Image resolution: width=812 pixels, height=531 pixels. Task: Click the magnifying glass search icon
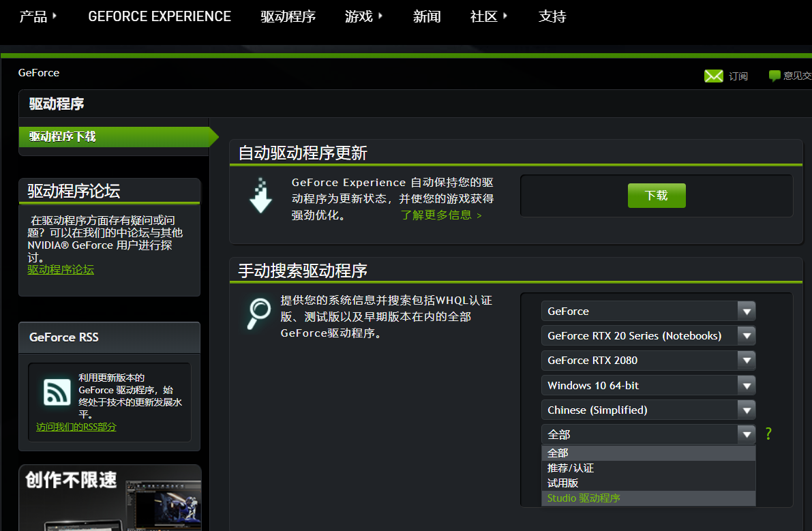pos(259,314)
